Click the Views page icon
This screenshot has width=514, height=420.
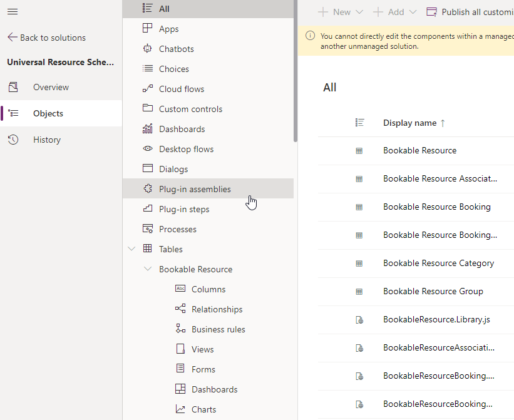[x=180, y=349]
